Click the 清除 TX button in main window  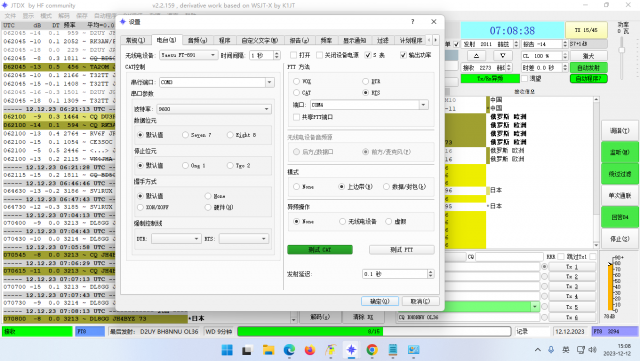point(363,317)
